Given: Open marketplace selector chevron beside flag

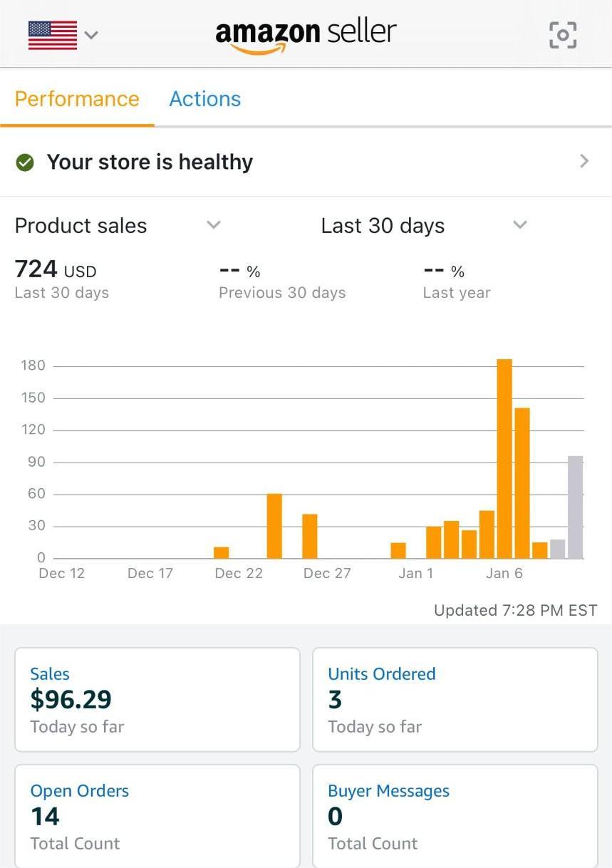Looking at the screenshot, I should tap(91, 35).
